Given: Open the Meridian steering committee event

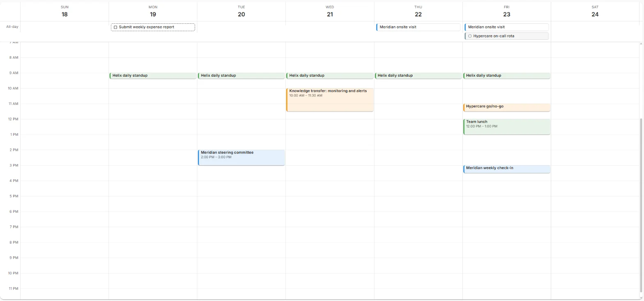Looking at the screenshot, I should tap(241, 157).
